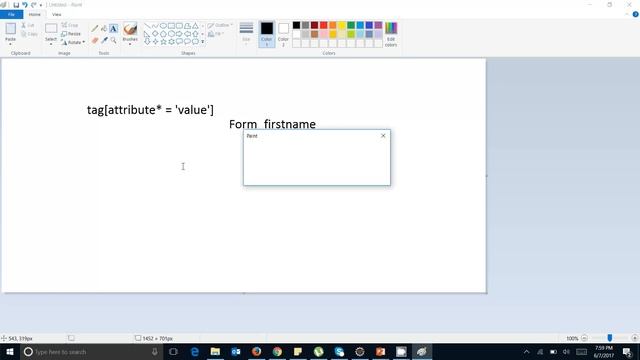Launch Microsoft Edge from taskbar
This screenshot has width=640, height=360.
click(195, 351)
